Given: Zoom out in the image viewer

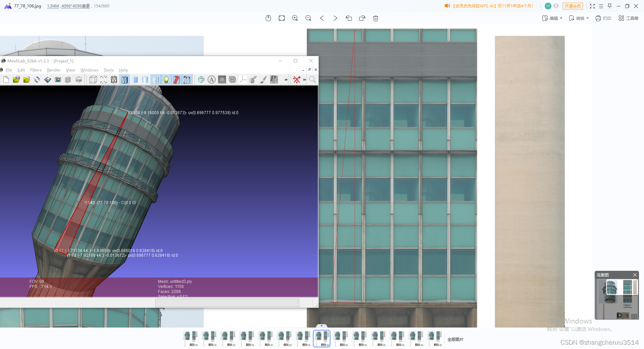Looking at the screenshot, I should [x=309, y=18].
